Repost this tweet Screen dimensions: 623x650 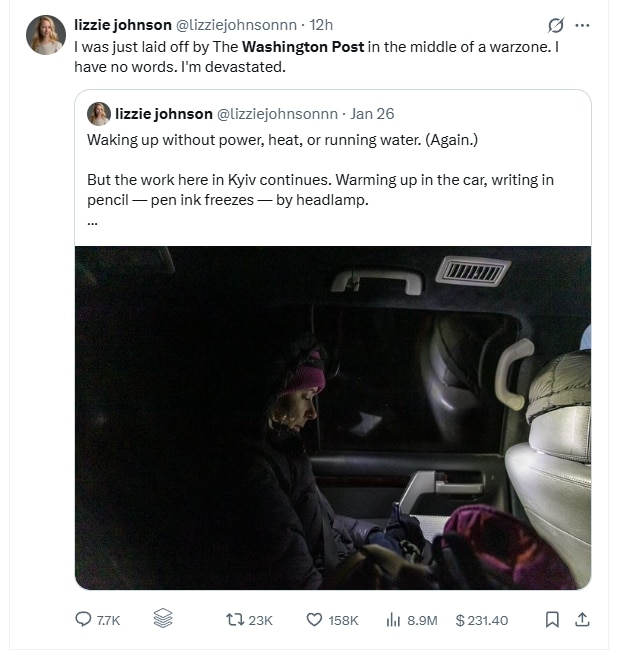coord(236,620)
